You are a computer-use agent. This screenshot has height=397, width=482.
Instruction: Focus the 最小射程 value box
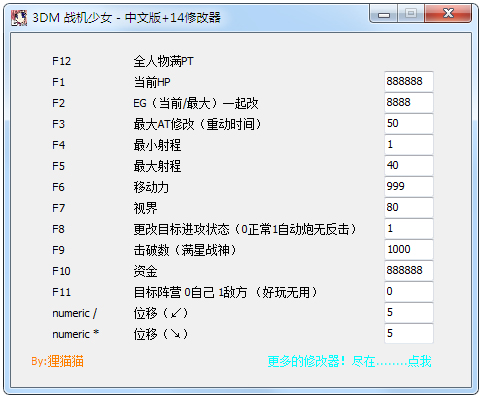tap(409, 144)
